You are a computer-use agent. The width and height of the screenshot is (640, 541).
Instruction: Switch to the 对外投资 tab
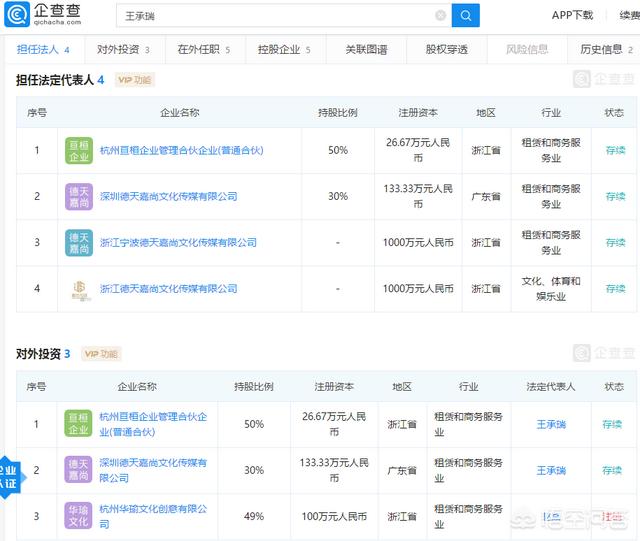pyautogui.click(x=123, y=49)
